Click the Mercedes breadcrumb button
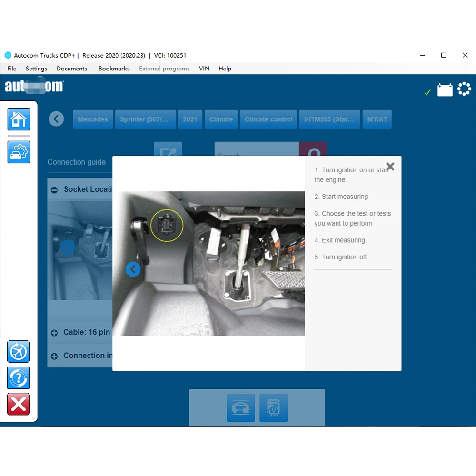Screen dimensions: 476x476 pyautogui.click(x=93, y=119)
